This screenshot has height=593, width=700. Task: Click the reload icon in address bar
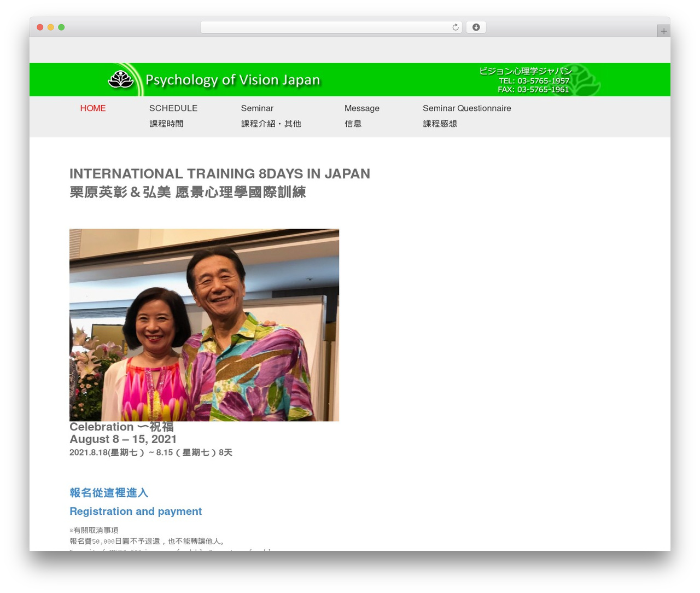[455, 27]
